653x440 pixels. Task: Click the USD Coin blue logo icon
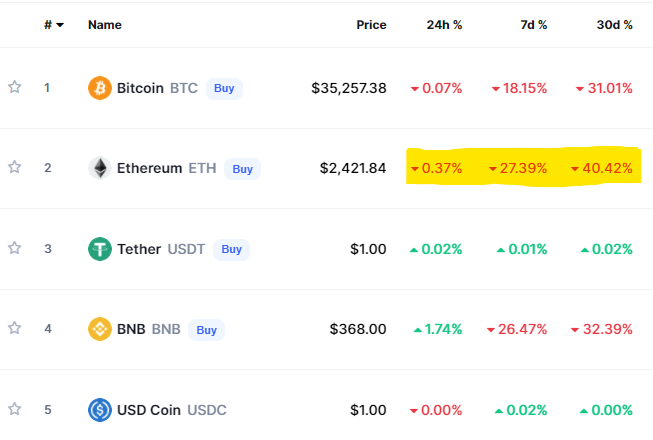pyautogui.click(x=100, y=410)
